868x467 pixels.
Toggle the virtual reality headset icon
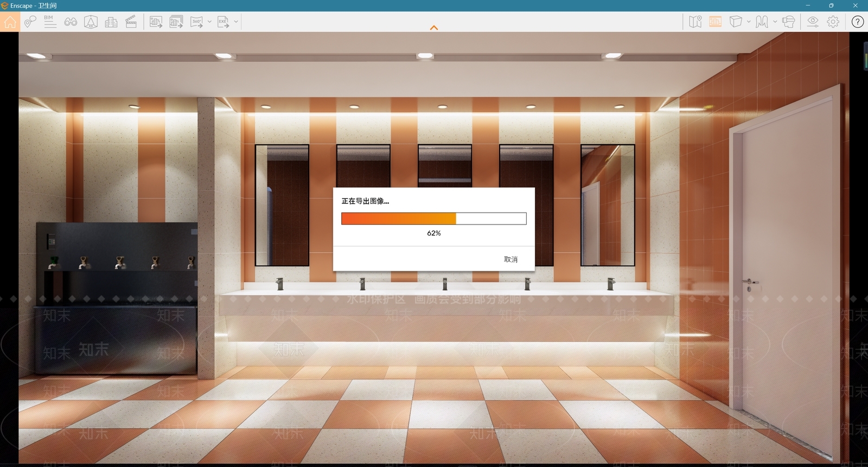[x=789, y=22]
